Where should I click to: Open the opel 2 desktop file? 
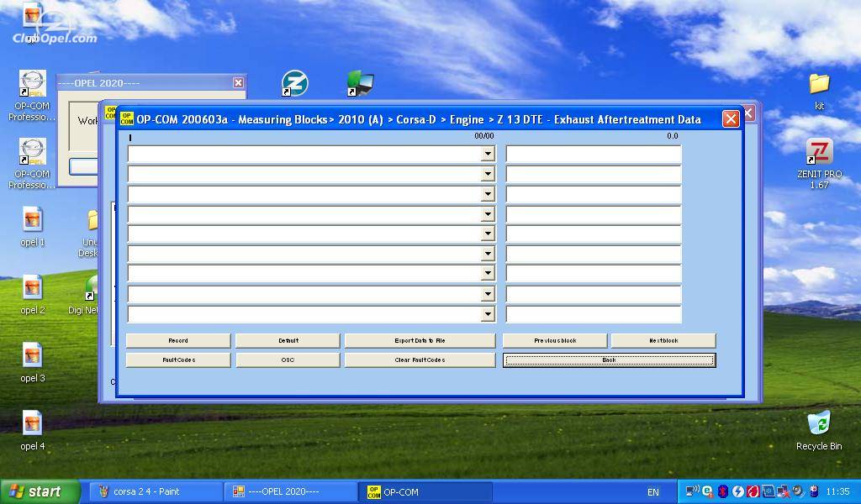click(33, 293)
